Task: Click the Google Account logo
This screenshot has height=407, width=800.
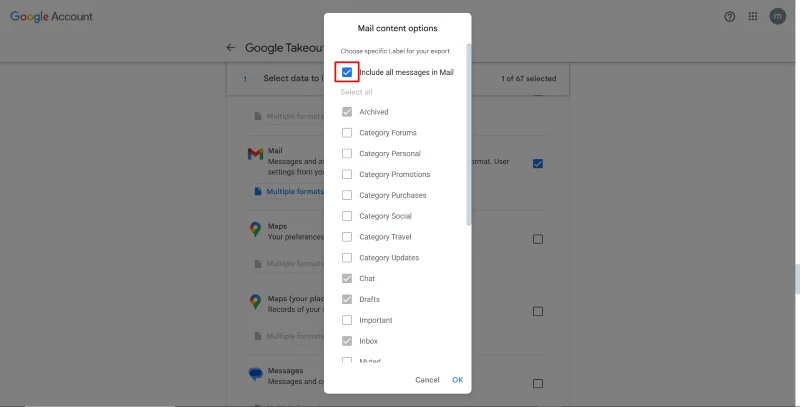Action: [x=52, y=16]
